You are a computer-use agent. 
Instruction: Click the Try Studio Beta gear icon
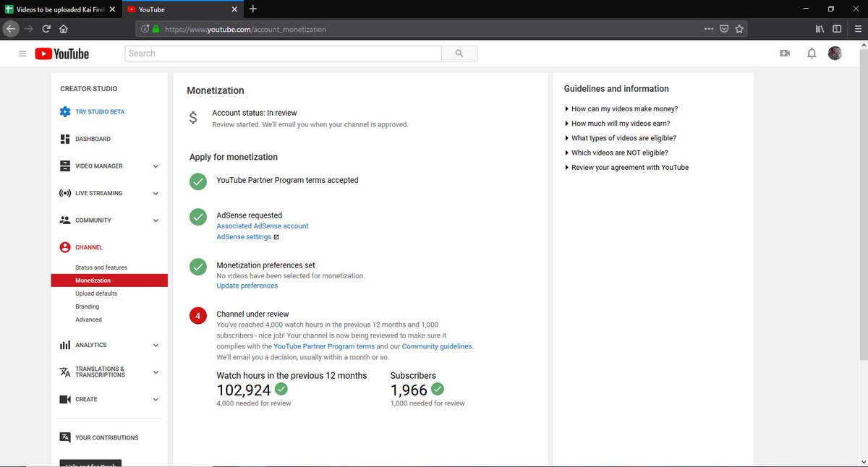[65, 112]
